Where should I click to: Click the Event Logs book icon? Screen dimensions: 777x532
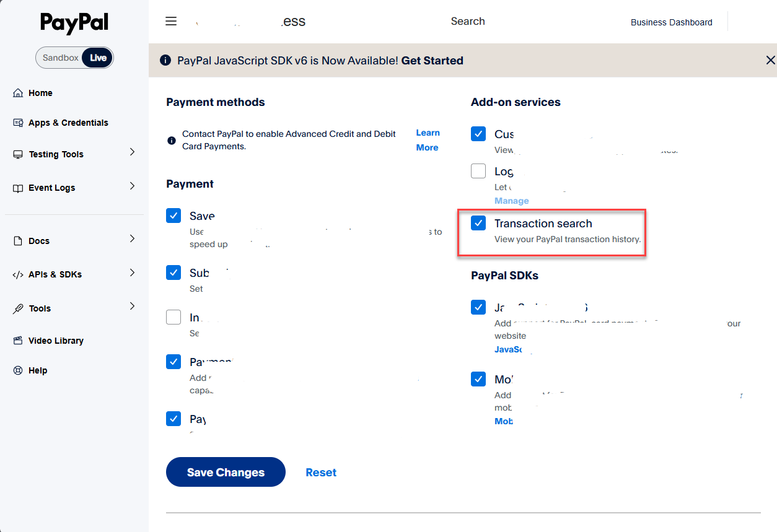[18, 188]
